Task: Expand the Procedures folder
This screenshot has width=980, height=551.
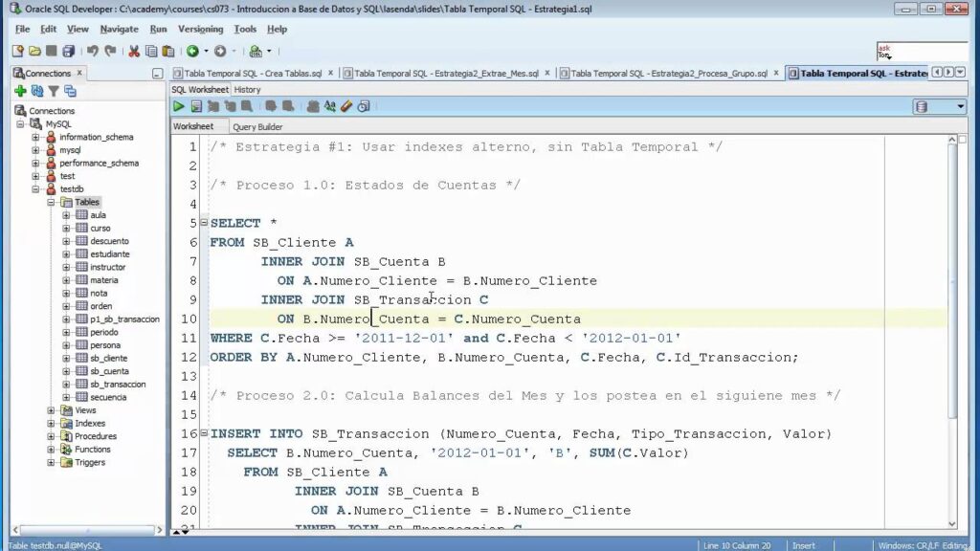Action: click(x=52, y=436)
